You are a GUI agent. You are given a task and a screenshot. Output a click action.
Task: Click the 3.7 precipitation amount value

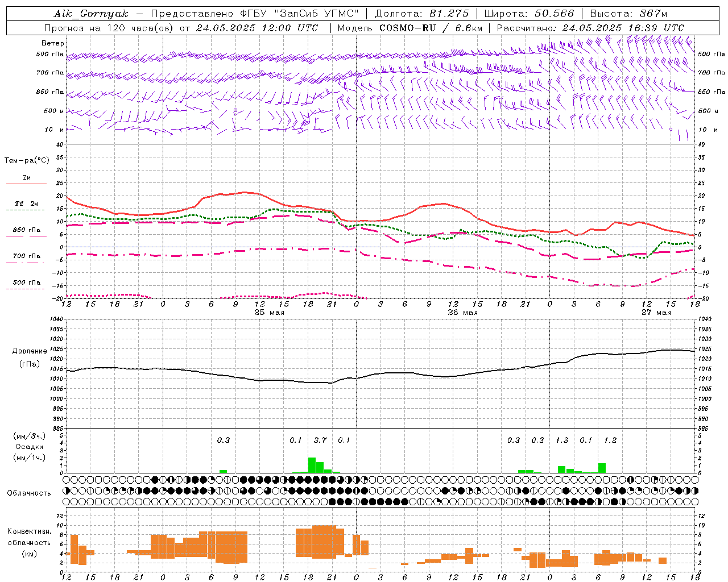(x=320, y=440)
